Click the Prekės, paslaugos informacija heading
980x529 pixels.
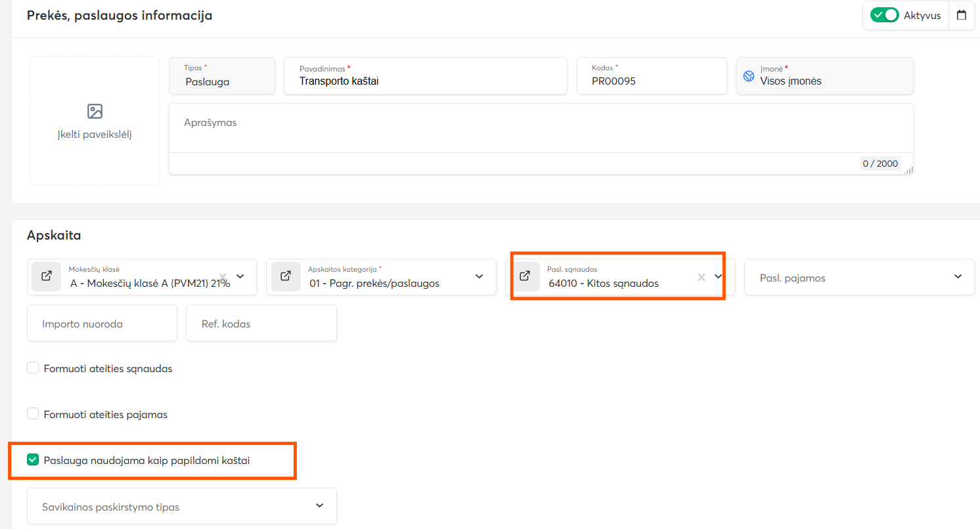pyautogui.click(x=120, y=15)
